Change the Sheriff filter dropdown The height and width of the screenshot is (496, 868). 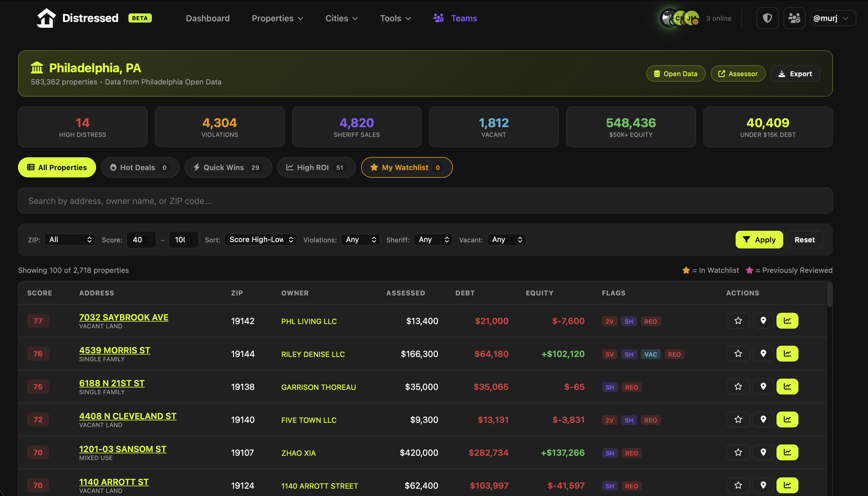pos(433,240)
